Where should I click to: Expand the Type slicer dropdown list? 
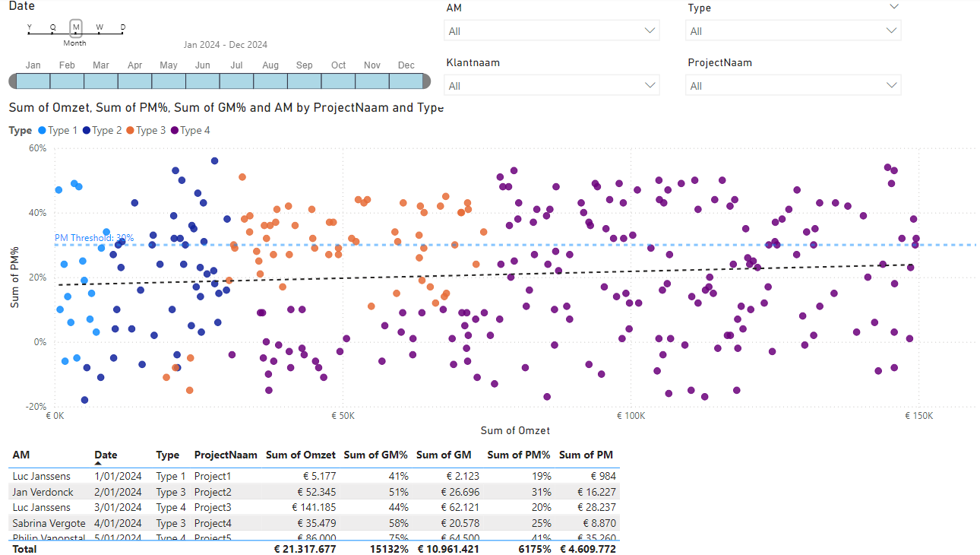(793, 31)
